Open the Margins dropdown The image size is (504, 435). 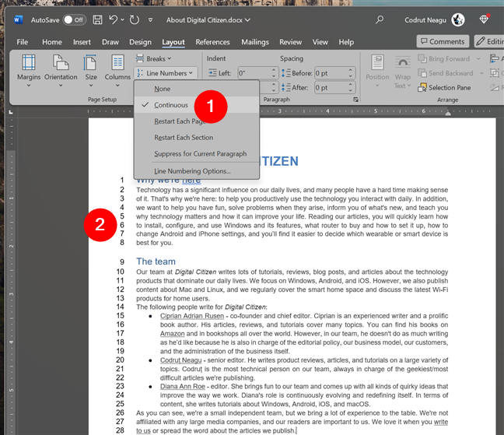[x=29, y=71]
